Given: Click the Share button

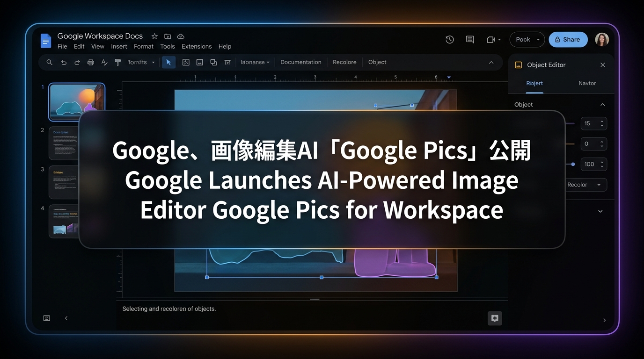Looking at the screenshot, I should pos(568,40).
